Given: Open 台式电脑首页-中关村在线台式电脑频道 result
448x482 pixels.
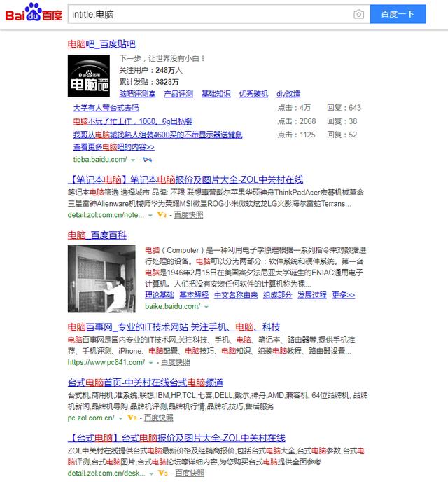Looking at the screenshot, I should click(145, 383).
